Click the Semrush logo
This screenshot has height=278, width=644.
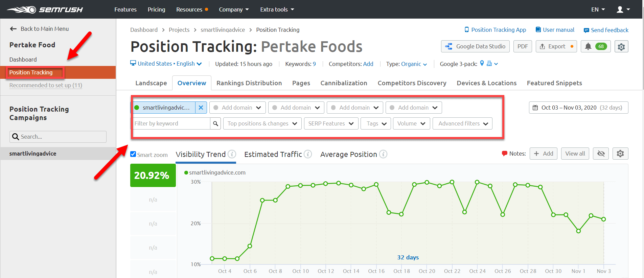point(45,9)
